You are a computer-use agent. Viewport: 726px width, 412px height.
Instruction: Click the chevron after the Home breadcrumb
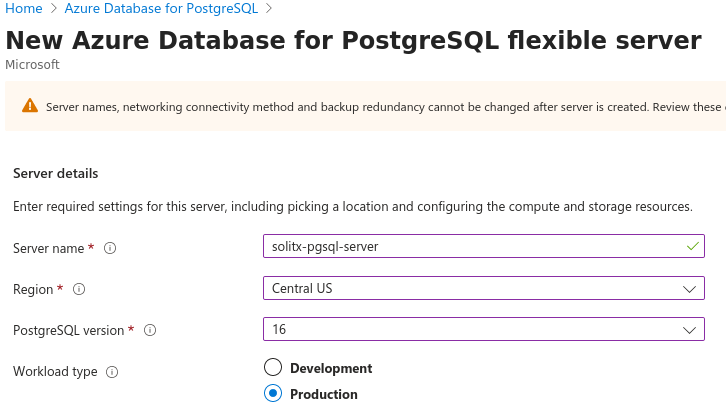[x=53, y=9]
